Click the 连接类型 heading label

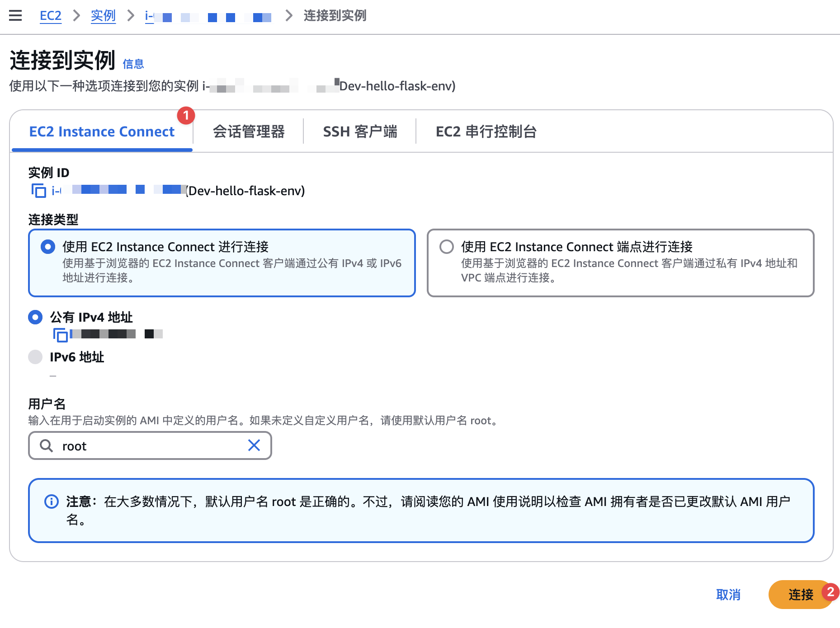tap(53, 220)
